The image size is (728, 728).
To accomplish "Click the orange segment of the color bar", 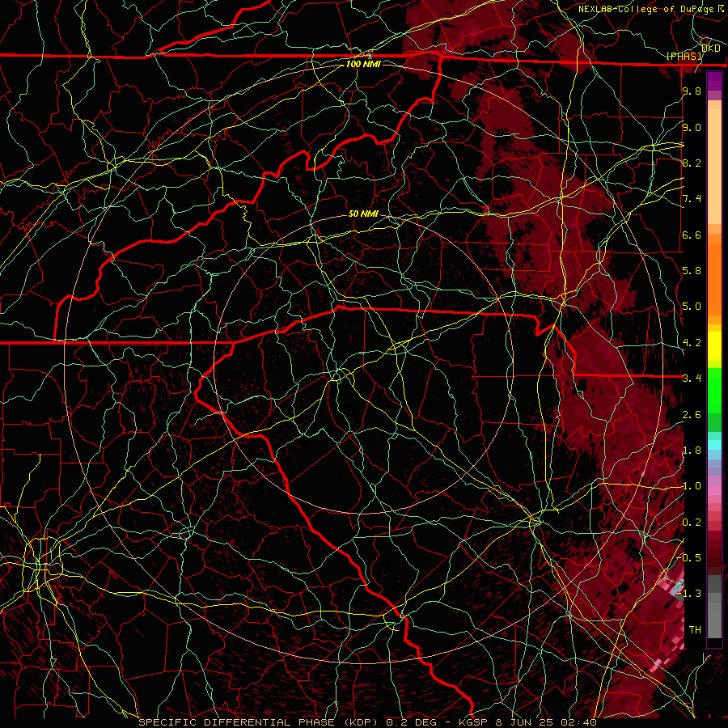I will point(714,275).
